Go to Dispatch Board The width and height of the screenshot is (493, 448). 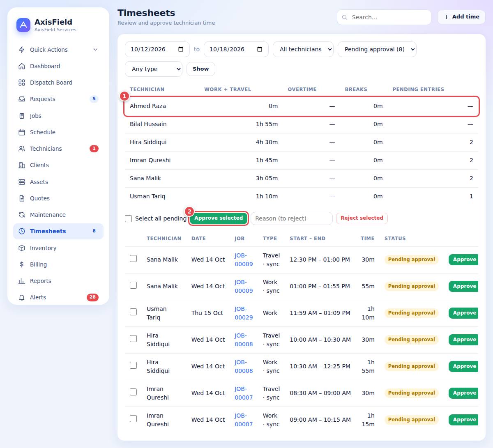pos(58,83)
